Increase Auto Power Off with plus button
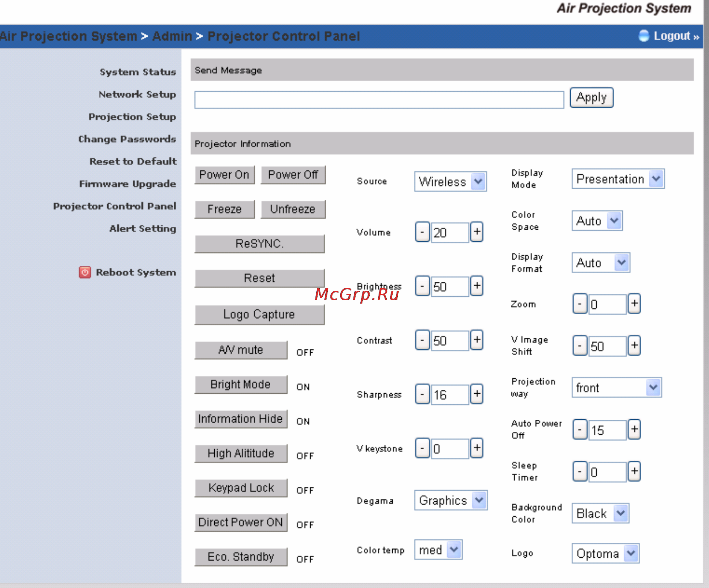This screenshot has height=588, width=709. 634,430
